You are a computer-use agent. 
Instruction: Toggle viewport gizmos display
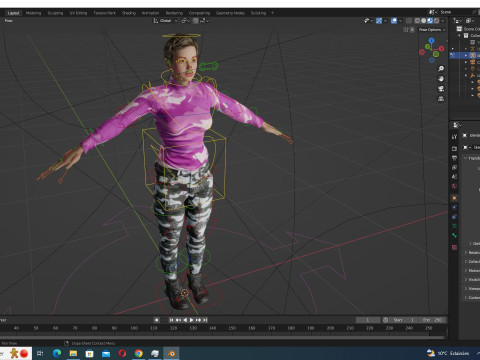[379, 21]
